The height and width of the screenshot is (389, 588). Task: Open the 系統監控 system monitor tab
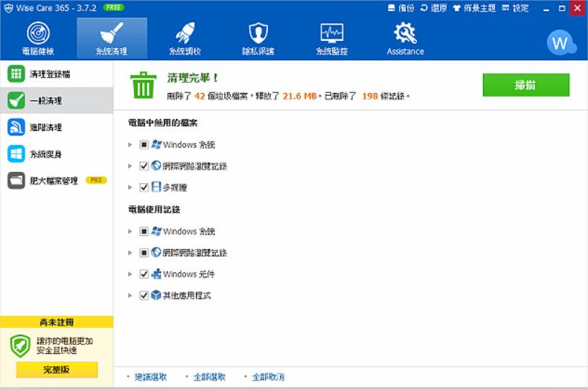point(332,39)
